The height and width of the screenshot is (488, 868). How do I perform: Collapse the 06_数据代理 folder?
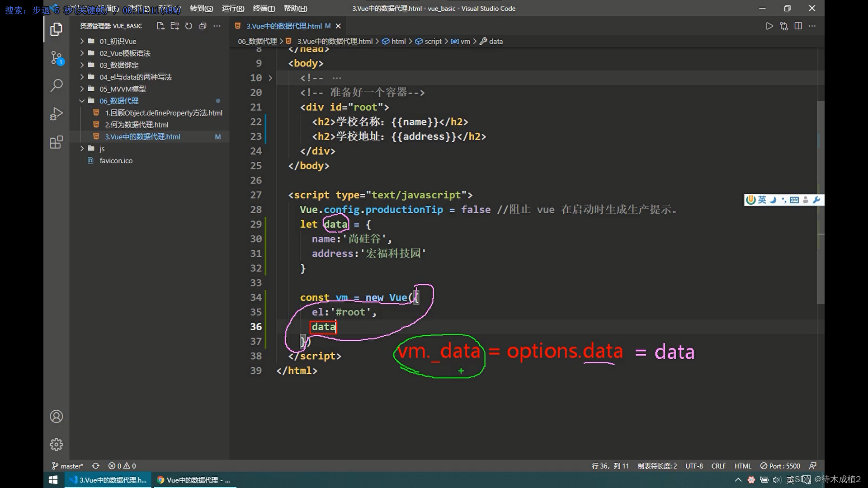tap(149, 101)
